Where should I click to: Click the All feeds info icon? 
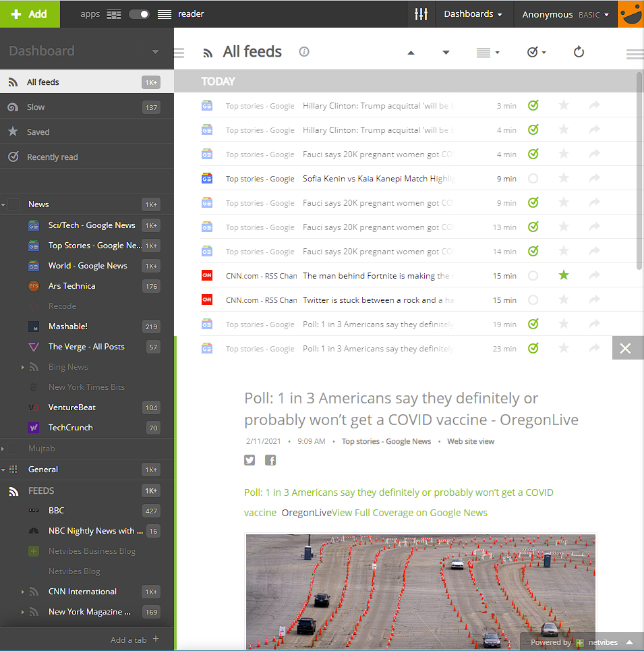304,51
